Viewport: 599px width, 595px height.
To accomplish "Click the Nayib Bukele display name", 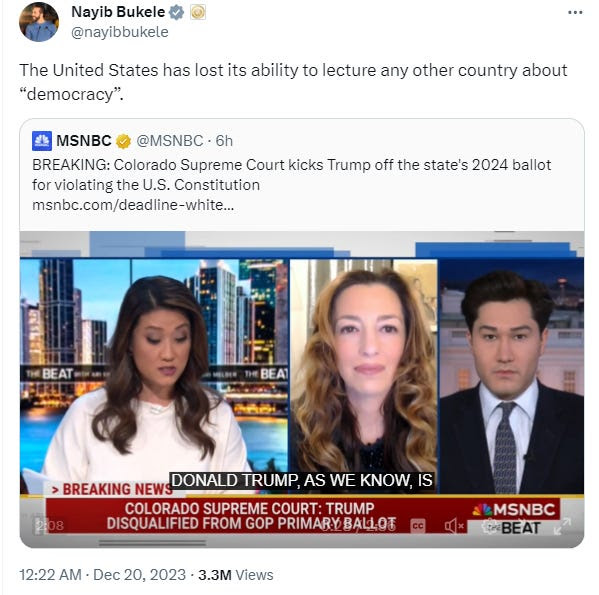I will 118,12.
